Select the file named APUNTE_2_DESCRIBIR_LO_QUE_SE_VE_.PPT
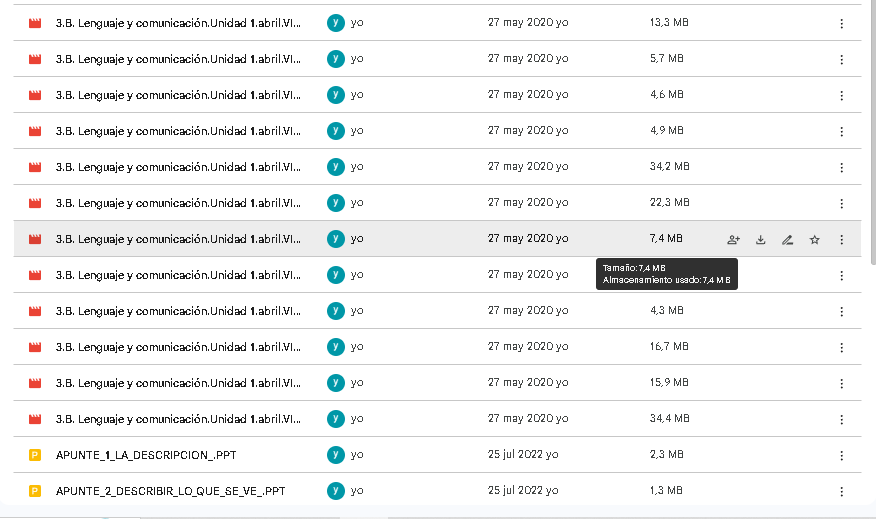Image resolution: width=876 pixels, height=519 pixels. tap(170, 491)
